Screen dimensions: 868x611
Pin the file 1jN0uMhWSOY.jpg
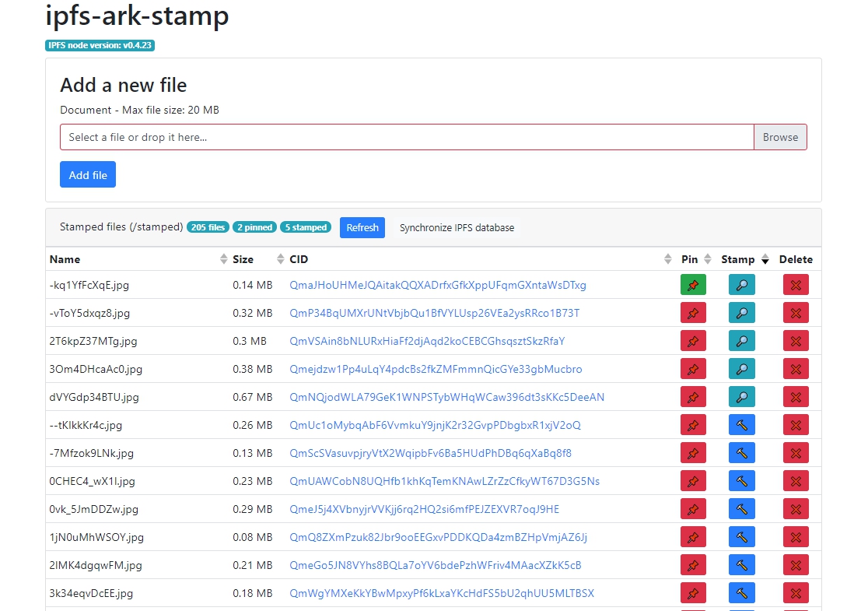tap(692, 537)
